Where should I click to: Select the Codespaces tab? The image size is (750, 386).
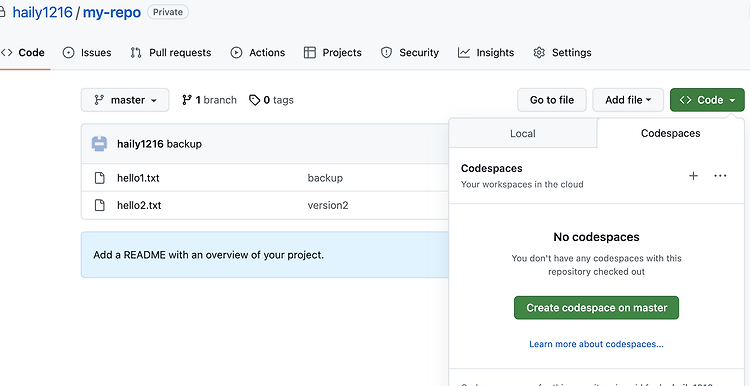pyautogui.click(x=671, y=133)
